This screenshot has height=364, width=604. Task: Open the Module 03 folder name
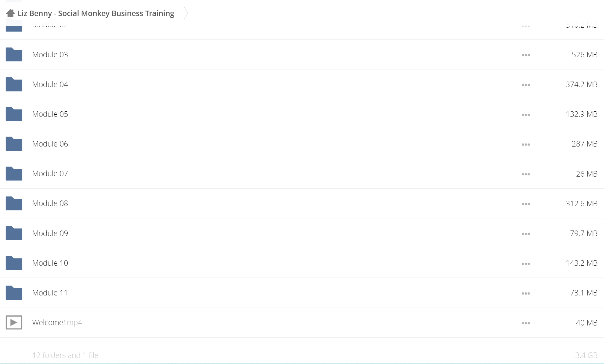tap(50, 55)
